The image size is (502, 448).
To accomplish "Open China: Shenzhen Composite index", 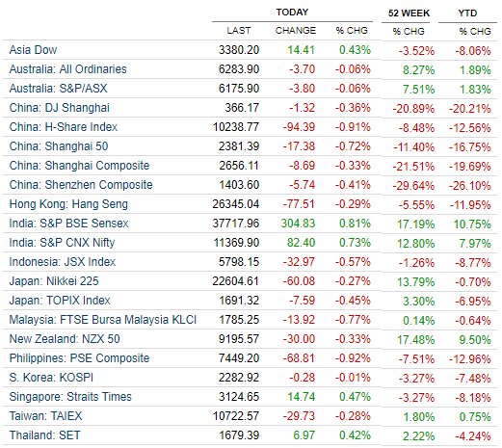I will [x=81, y=185].
